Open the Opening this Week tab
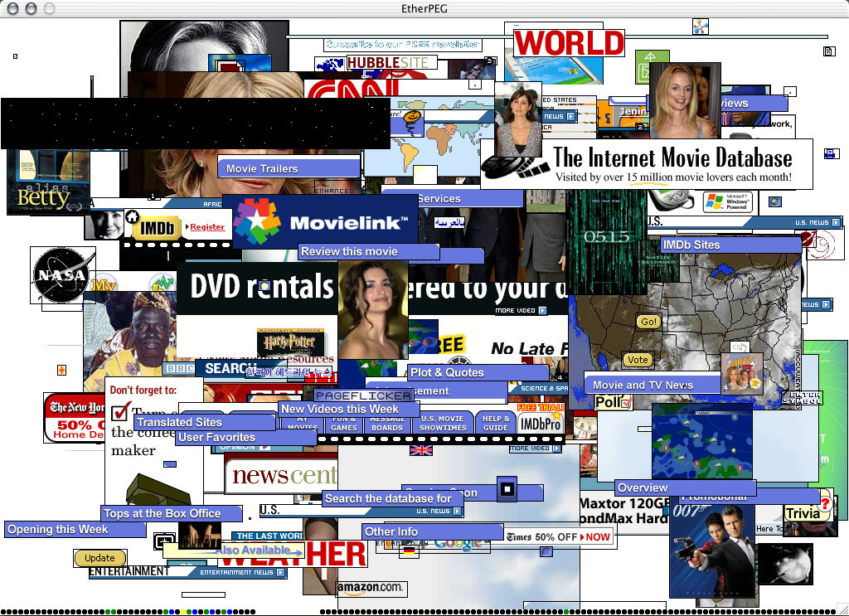The image size is (849, 616). point(75,530)
